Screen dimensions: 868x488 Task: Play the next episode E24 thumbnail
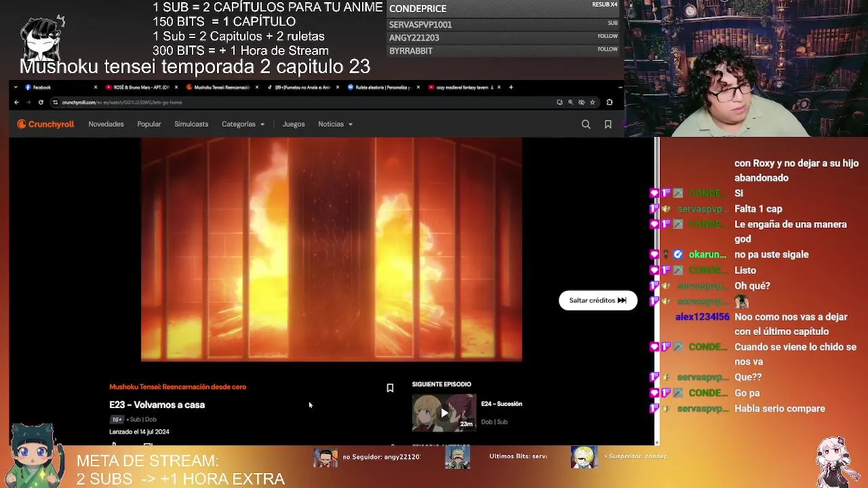(x=444, y=413)
